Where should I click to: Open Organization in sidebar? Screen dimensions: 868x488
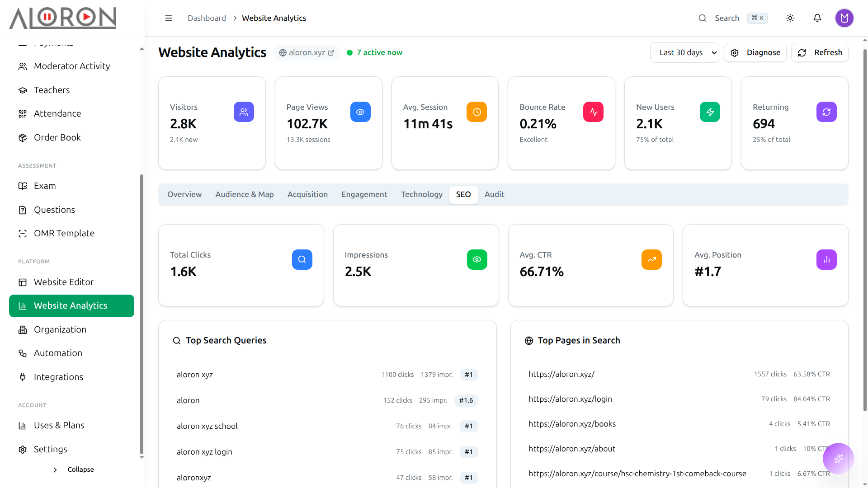(71, 329)
